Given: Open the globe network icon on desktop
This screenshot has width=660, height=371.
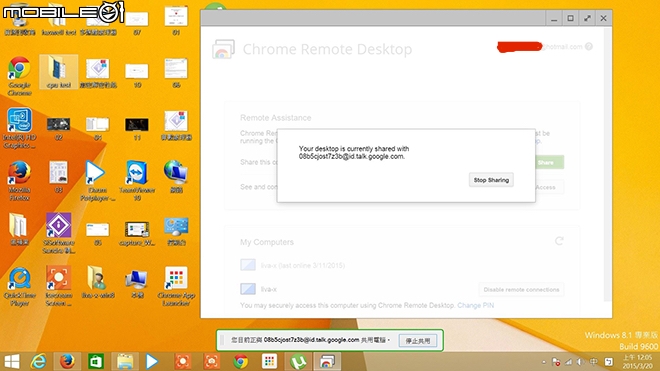Looking at the screenshot, I should (176, 176).
